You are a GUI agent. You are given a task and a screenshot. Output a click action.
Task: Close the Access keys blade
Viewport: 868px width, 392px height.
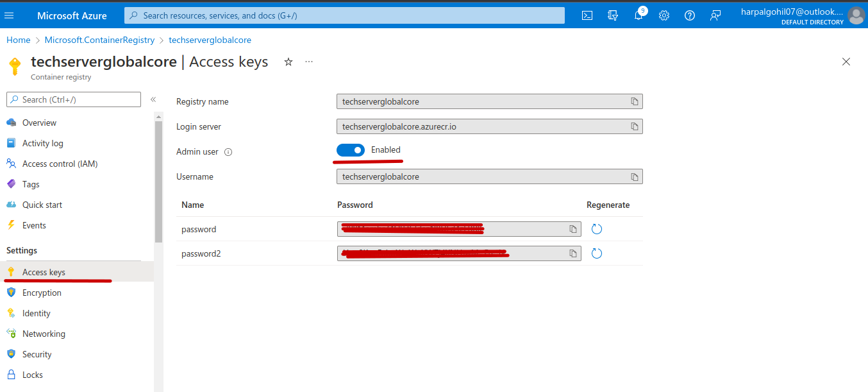click(x=846, y=62)
